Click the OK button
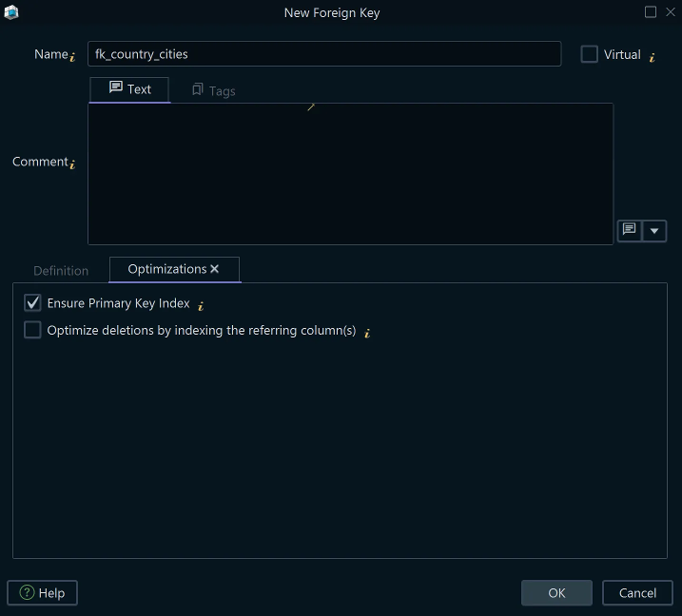Screen dimensions: 682x616 click(556, 593)
